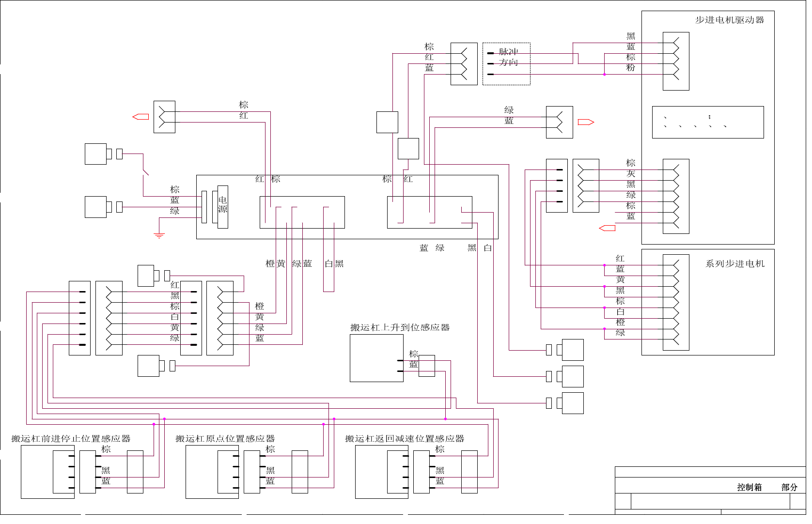812x524 pixels.
Task: Select the 蓝 绿 label below control box
Action: click(432, 248)
